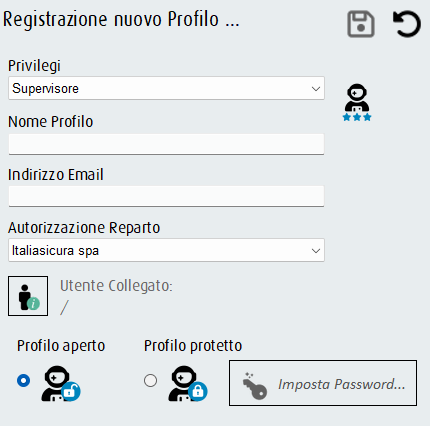The height and width of the screenshot is (426, 430).
Task: Click the Imposta Password... button
Action: click(323, 383)
